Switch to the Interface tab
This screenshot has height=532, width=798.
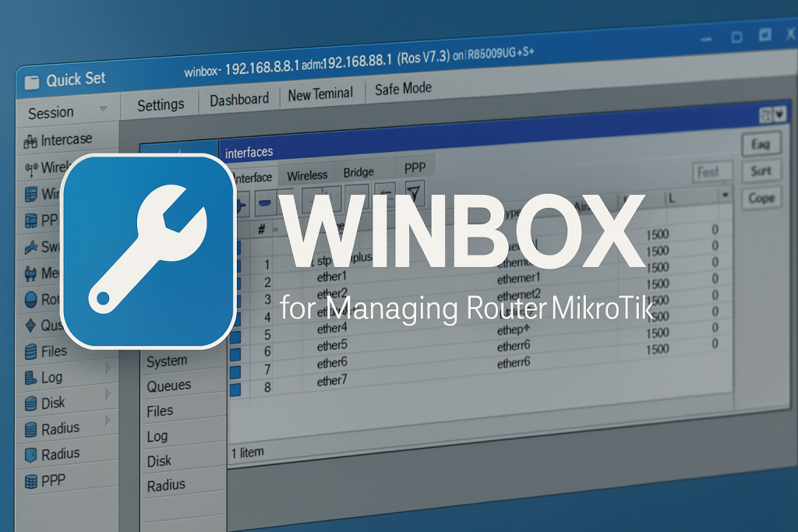[253, 178]
